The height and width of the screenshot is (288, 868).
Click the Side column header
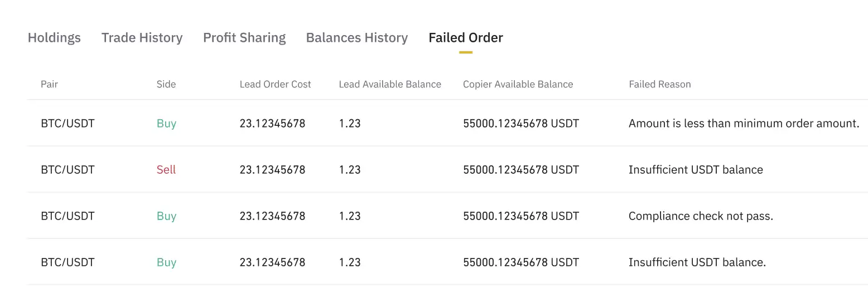tap(166, 85)
